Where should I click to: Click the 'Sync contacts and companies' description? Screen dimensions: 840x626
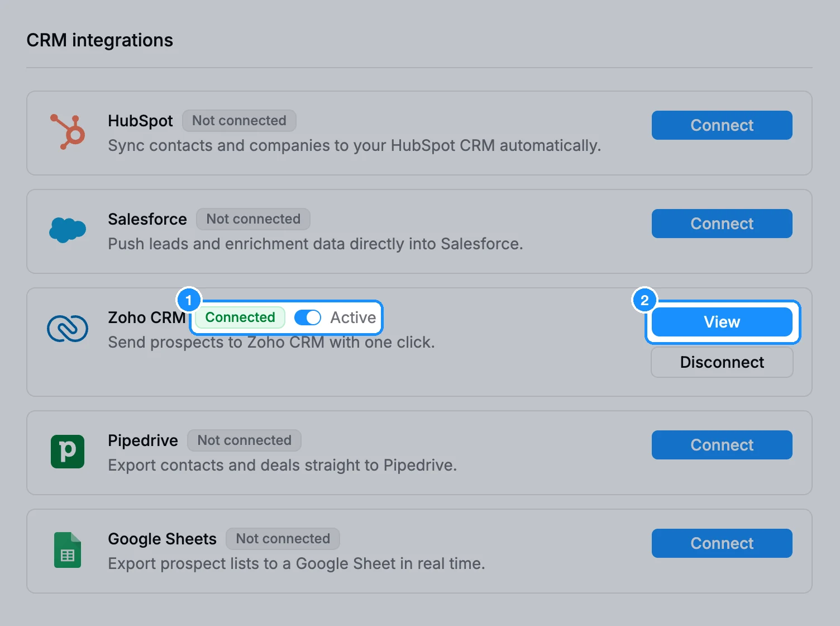click(x=355, y=145)
